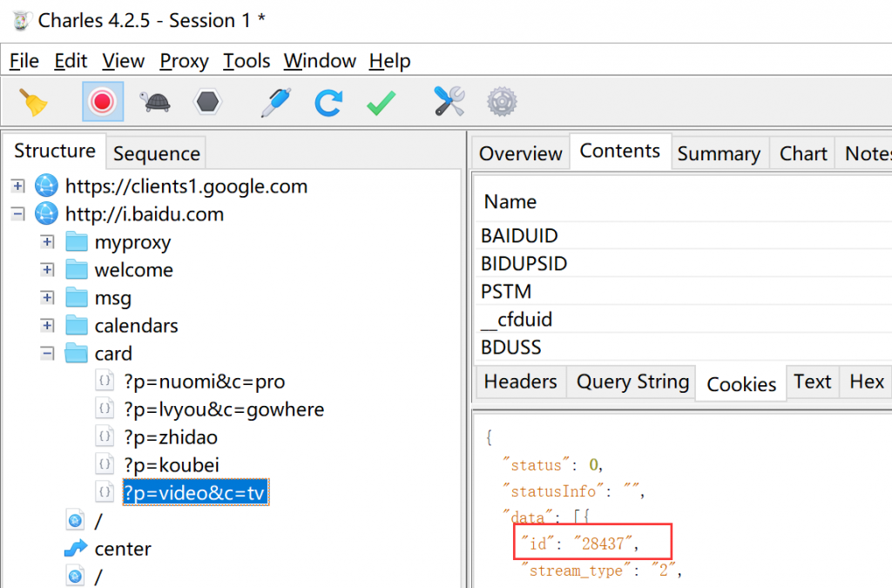Viewport: 892px width, 588px height.
Task: Click JSON icon beside ?p=koubei
Action: pos(105,464)
